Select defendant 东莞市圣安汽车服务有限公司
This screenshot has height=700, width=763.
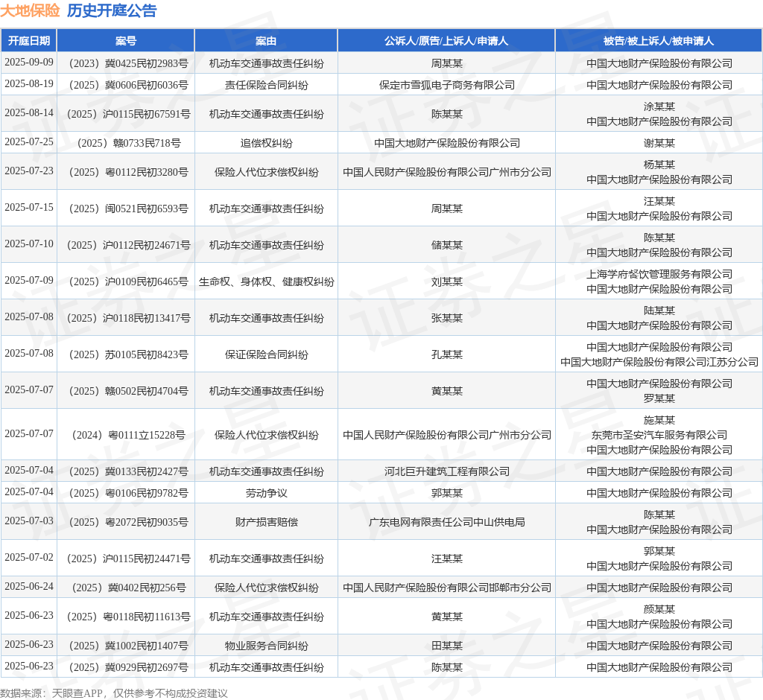pyautogui.click(x=659, y=435)
